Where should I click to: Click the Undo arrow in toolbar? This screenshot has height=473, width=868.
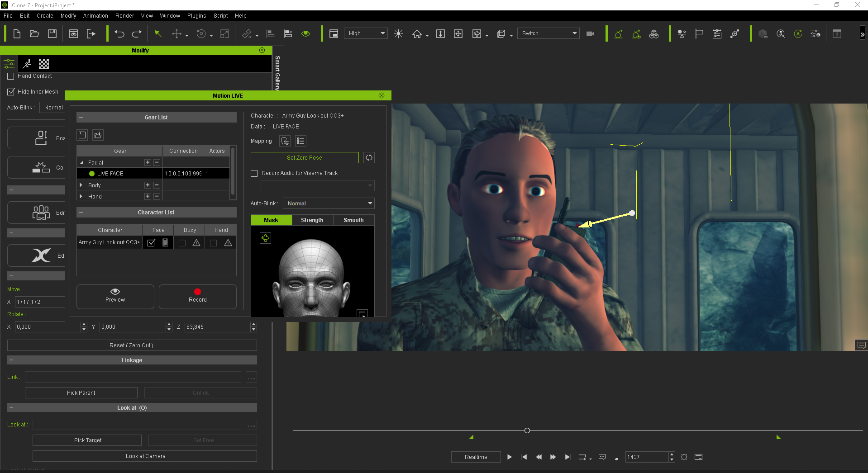click(x=119, y=33)
